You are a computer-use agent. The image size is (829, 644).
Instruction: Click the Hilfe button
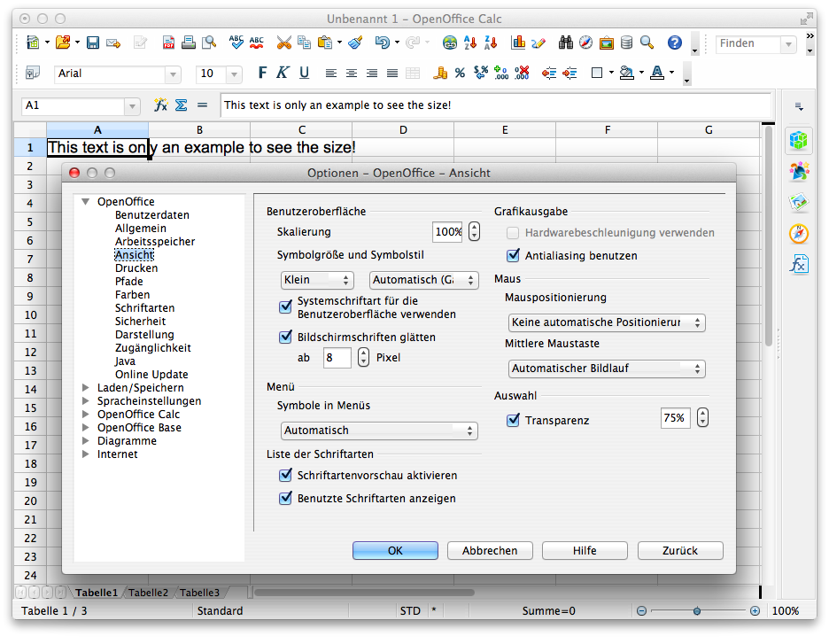(x=585, y=550)
